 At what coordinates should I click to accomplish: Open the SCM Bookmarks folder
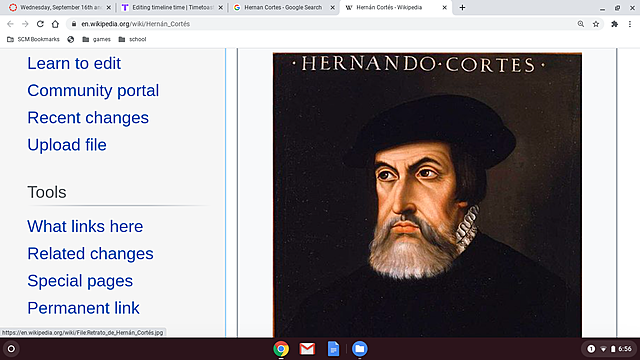pyautogui.click(x=33, y=39)
